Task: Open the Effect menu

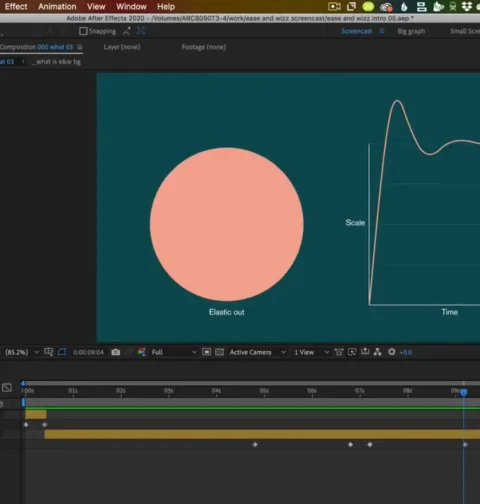Action: 16,7
